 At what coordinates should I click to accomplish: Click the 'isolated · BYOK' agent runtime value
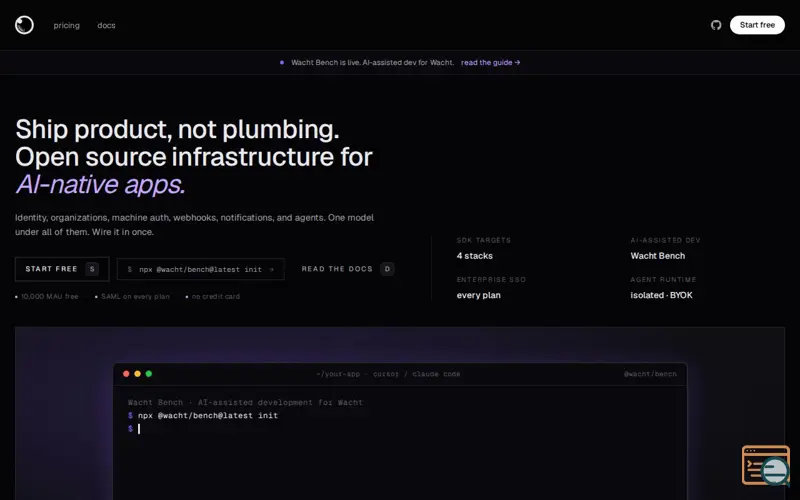pos(661,295)
